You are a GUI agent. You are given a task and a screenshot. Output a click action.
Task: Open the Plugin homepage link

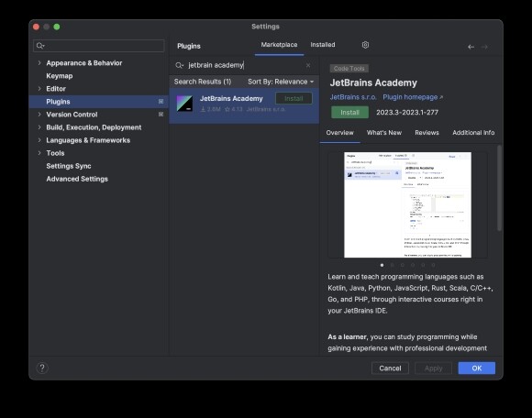(x=413, y=97)
